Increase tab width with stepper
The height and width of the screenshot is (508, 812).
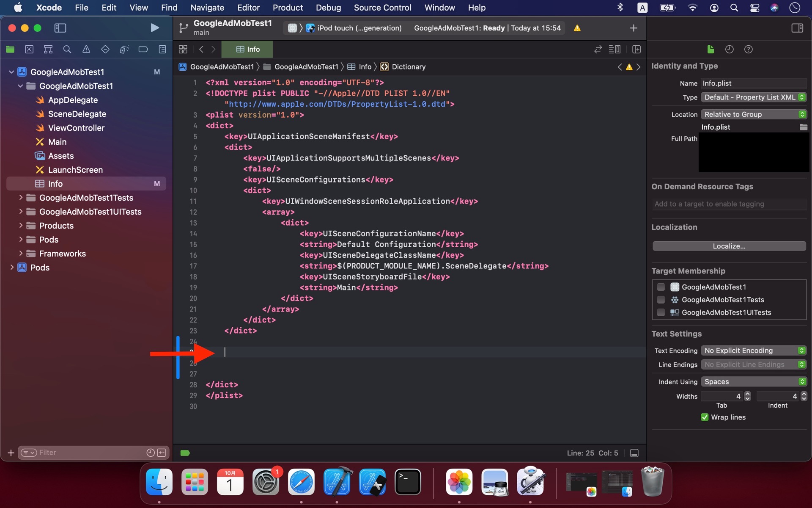747,394
